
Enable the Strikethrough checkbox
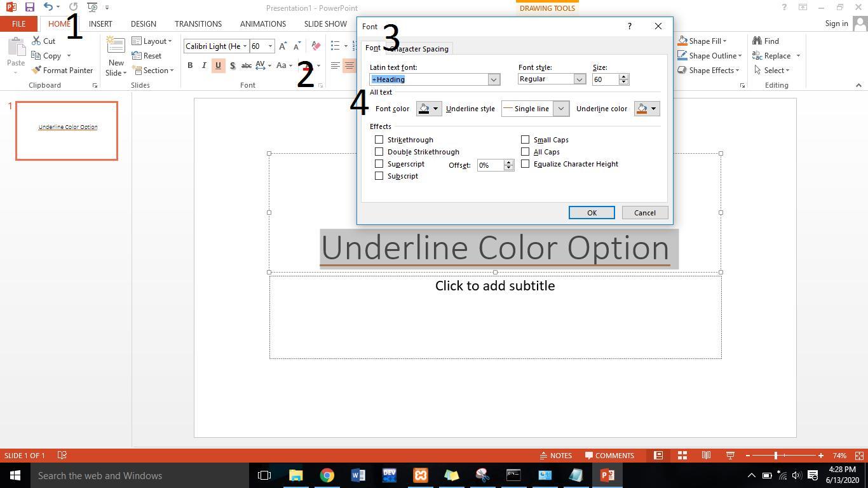click(379, 140)
